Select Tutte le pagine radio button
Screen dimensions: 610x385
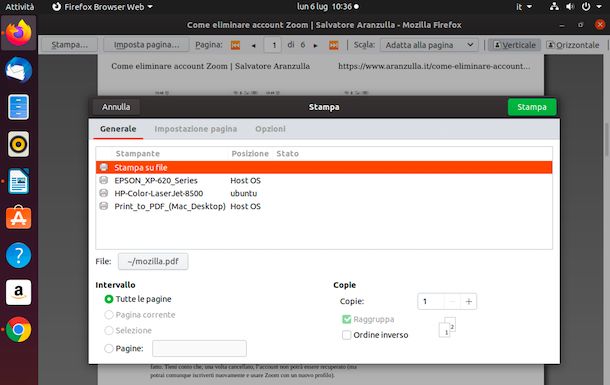pos(109,299)
